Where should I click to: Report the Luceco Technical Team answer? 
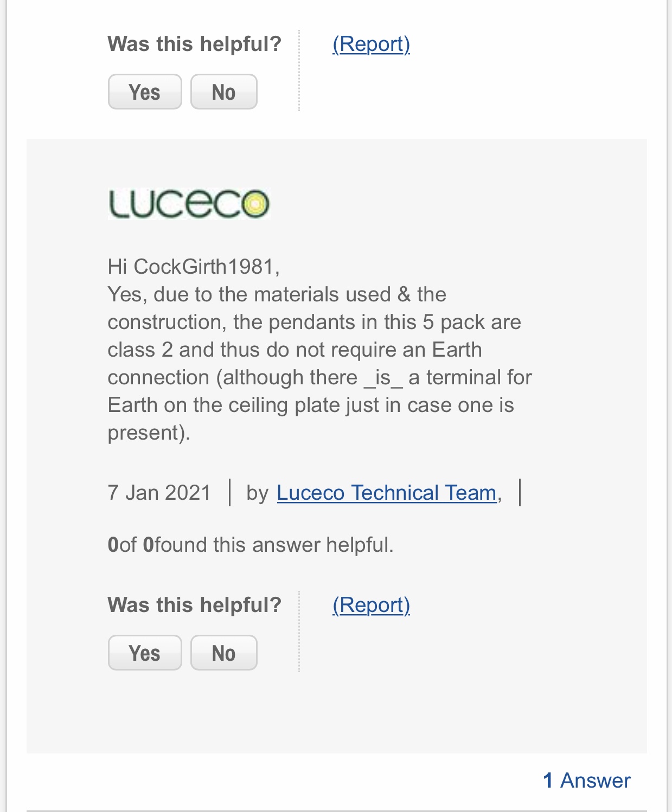371,605
